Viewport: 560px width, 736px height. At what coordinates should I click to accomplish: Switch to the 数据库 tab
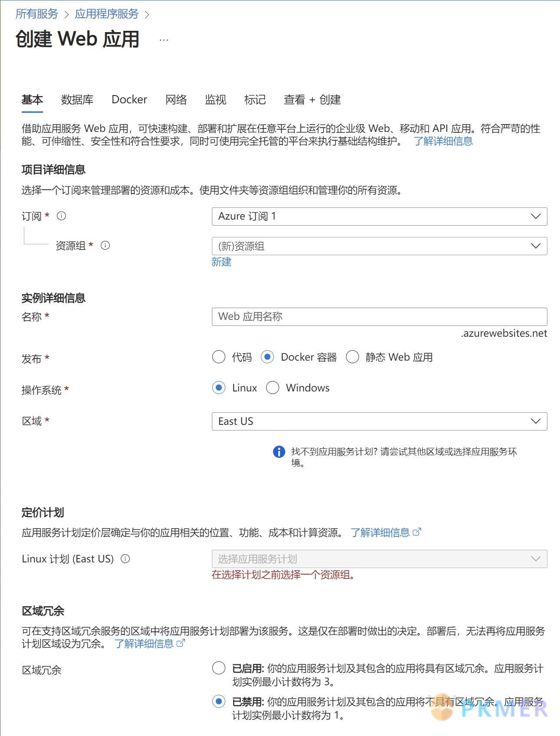click(x=77, y=100)
